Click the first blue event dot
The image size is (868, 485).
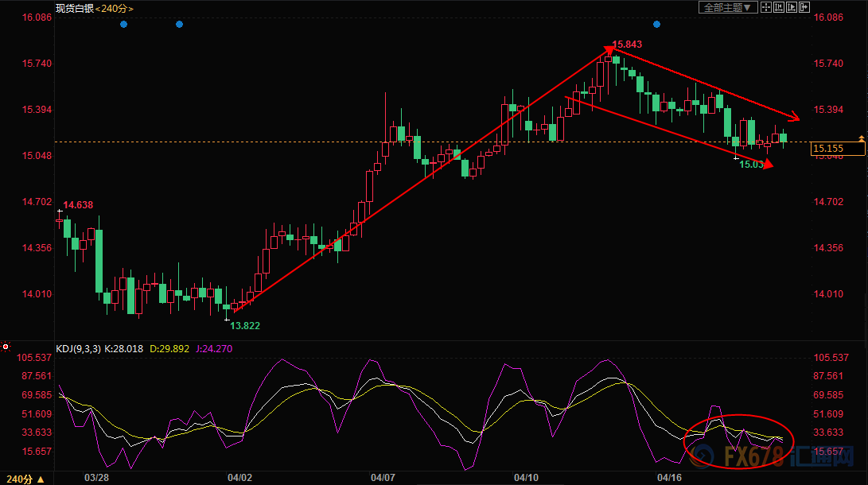tap(123, 25)
